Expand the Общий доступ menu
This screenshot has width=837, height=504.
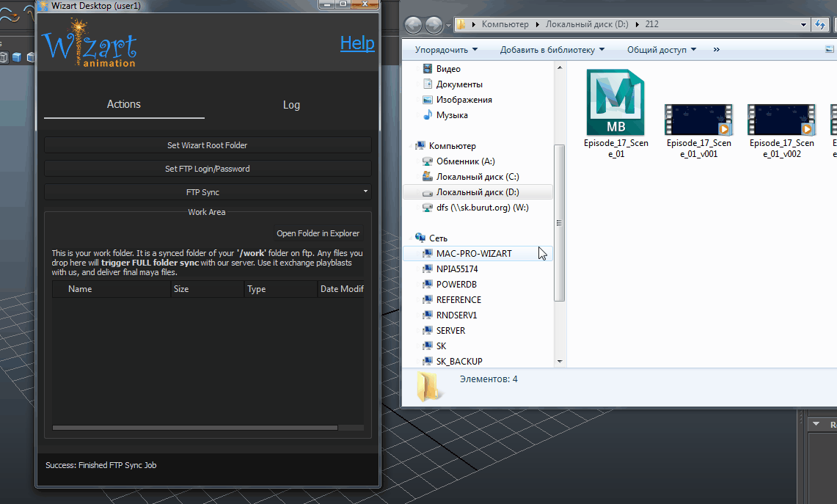click(x=661, y=50)
